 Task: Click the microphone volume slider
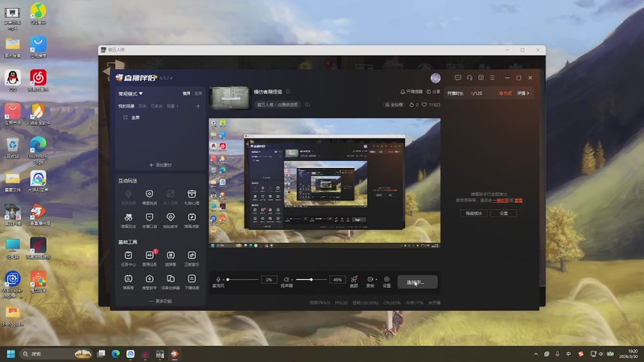(x=242, y=279)
